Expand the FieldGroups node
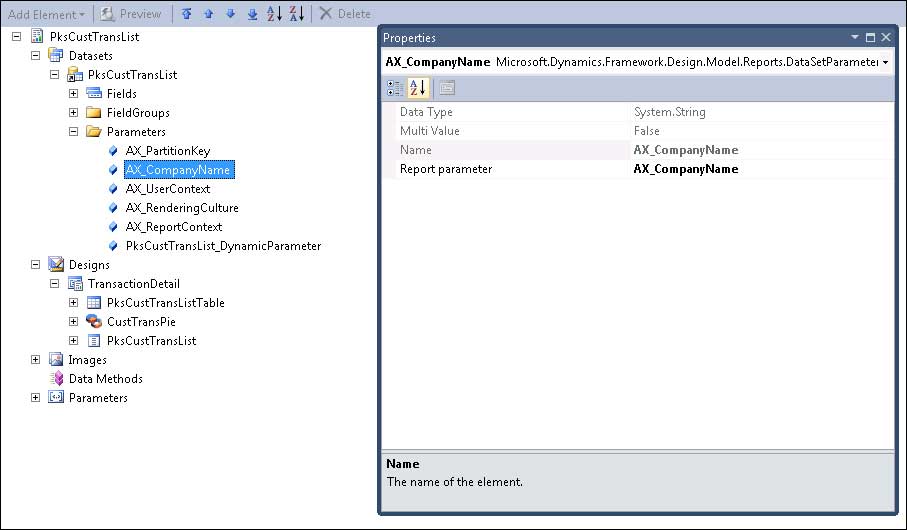 pos(73,113)
